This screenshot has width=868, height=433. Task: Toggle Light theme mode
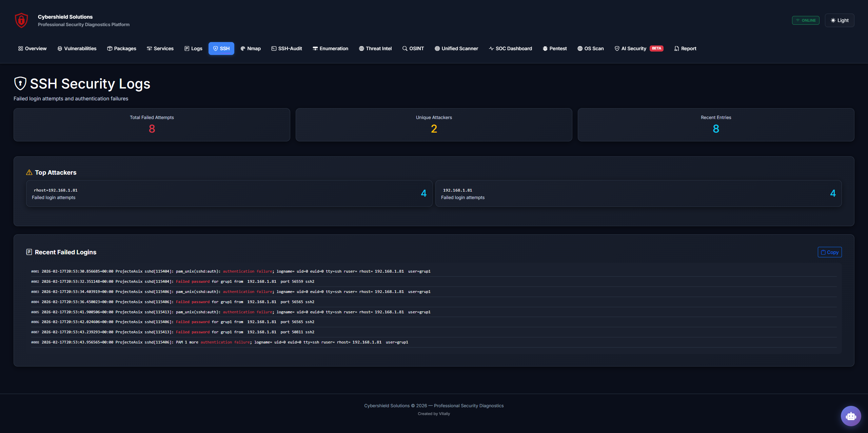pyautogui.click(x=840, y=20)
